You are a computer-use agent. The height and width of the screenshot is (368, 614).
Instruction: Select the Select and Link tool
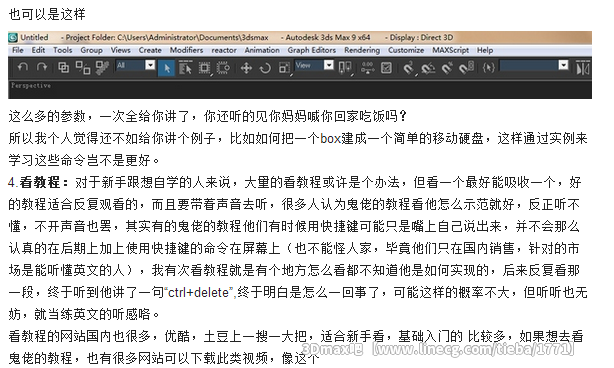click(63, 68)
